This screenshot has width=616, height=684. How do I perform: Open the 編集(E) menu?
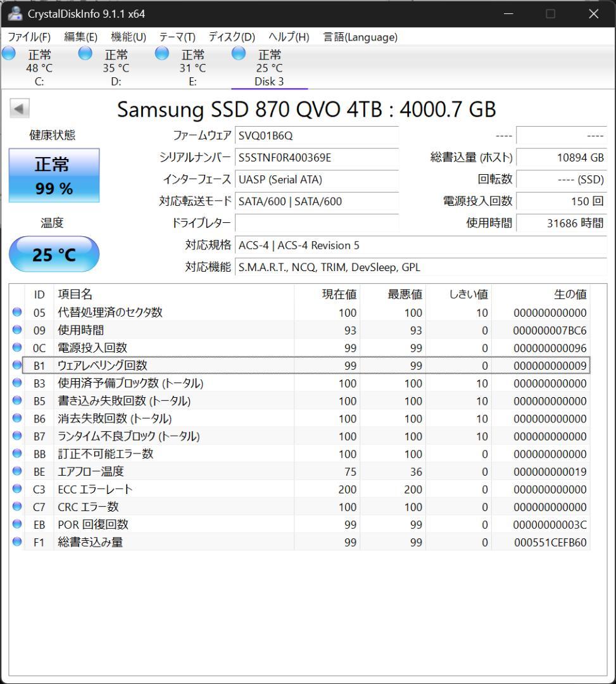click(80, 37)
